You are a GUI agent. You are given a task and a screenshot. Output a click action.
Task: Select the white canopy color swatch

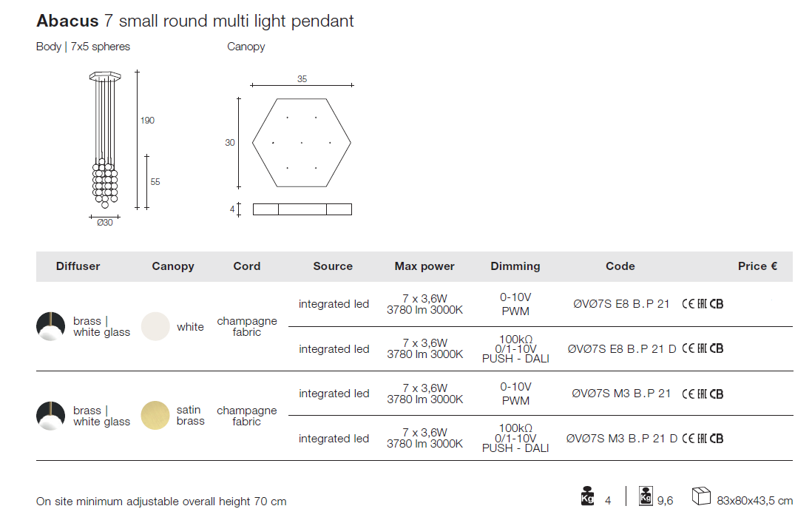tap(155, 326)
